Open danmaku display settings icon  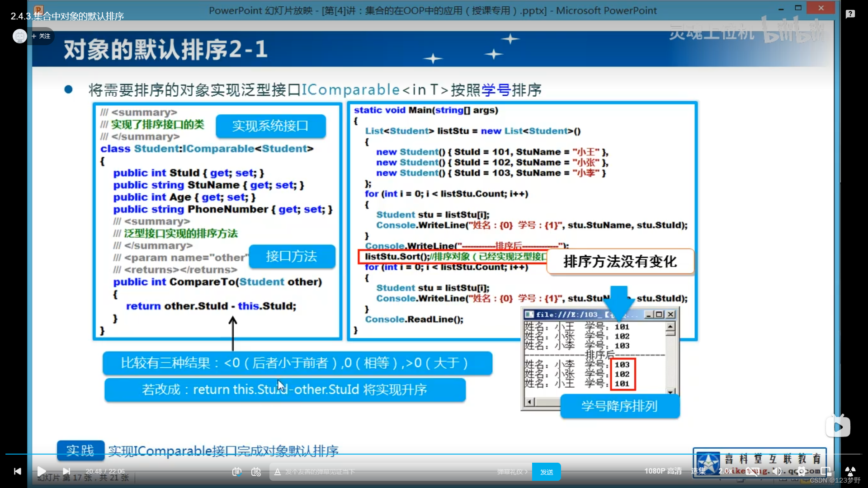(x=256, y=472)
